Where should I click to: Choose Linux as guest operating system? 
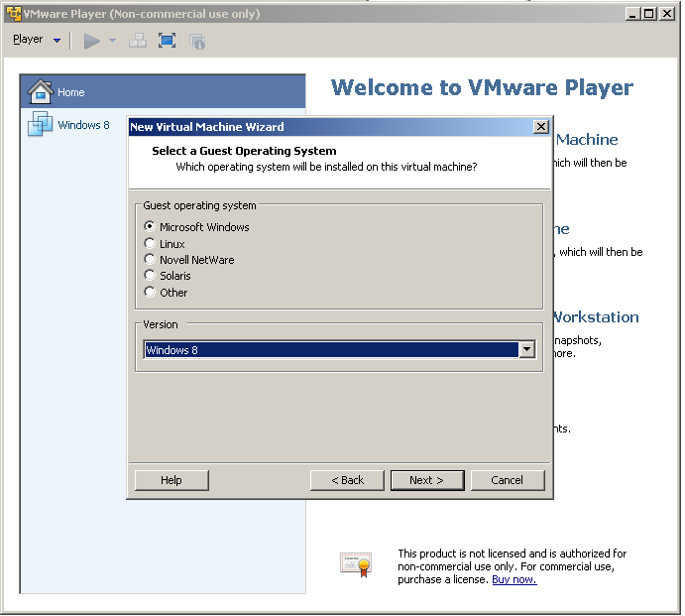click(150, 243)
